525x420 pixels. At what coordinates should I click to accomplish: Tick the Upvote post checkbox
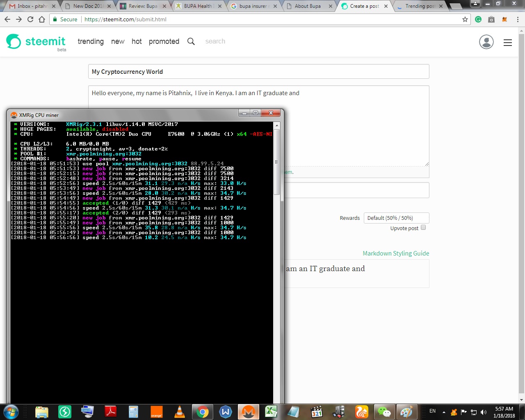click(423, 227)
